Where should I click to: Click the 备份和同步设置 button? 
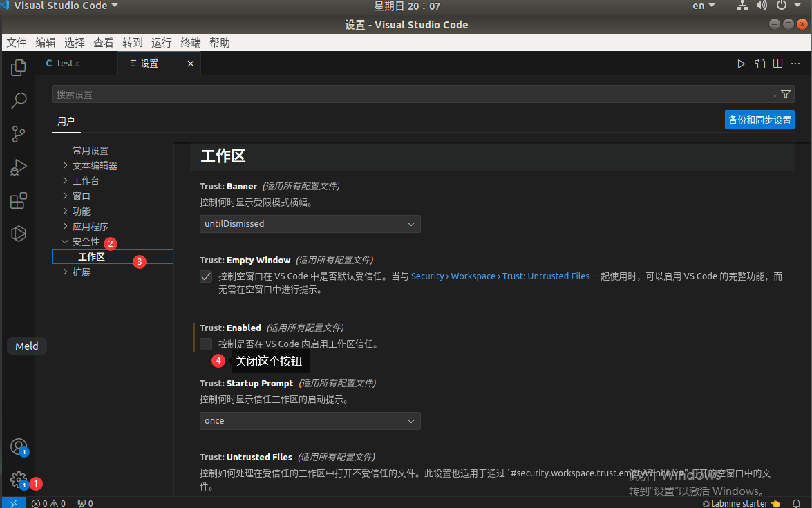pyautogui.click(x=759, y=120)
